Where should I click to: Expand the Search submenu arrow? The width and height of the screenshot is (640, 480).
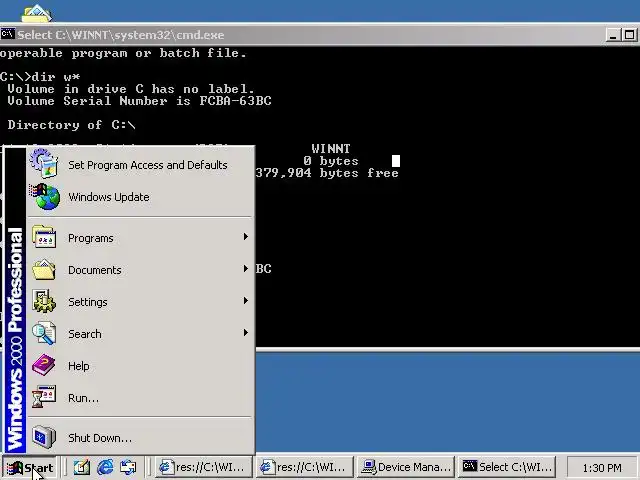click(x=245, y=333)
